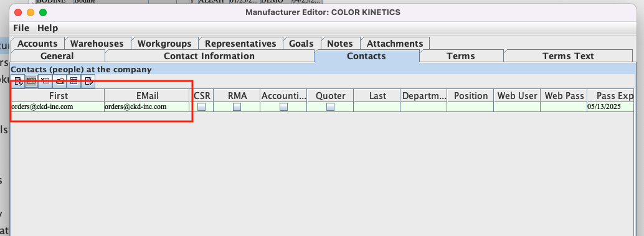Switch to the Warehouses tab
Viewport: 644px width, 236px height.
[97, 44]
